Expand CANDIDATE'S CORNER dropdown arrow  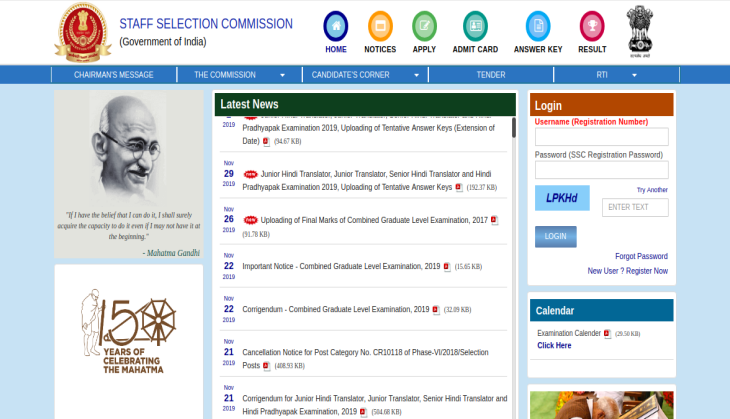416,75
